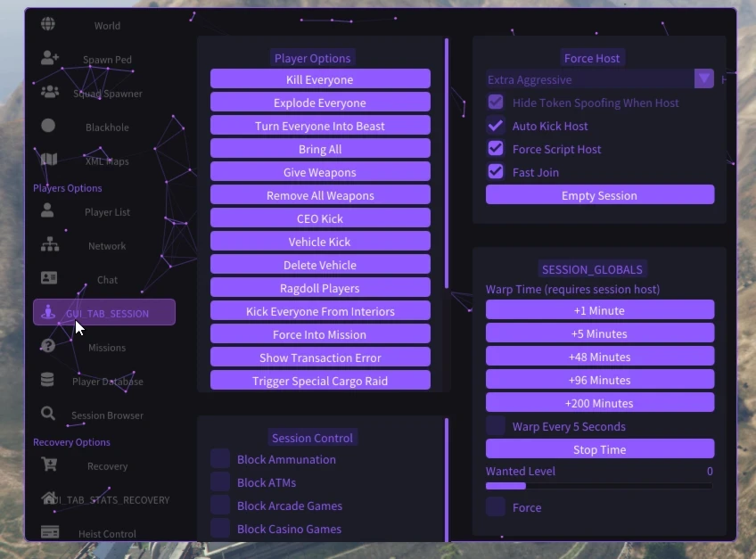756x559 pixels.
Task: Enable Warp Every 5 Seconds checkbox
Action: pyautogui.click(x=496, y=426)
